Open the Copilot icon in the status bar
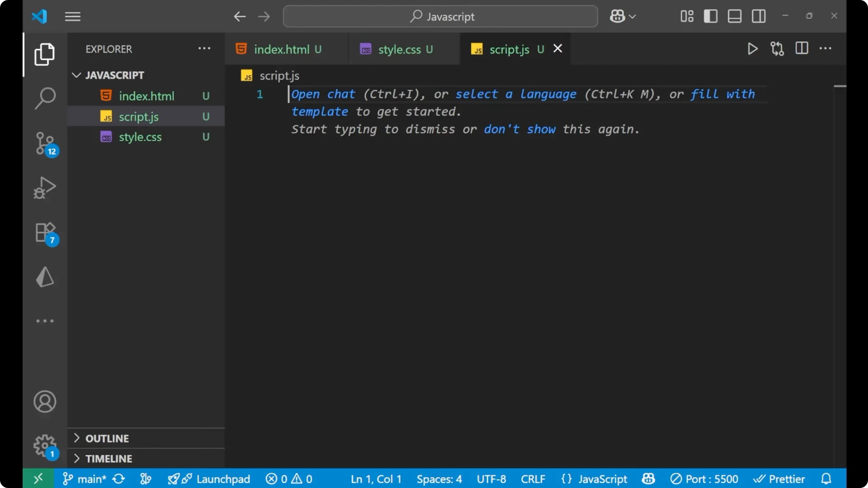 coord(648,479)
